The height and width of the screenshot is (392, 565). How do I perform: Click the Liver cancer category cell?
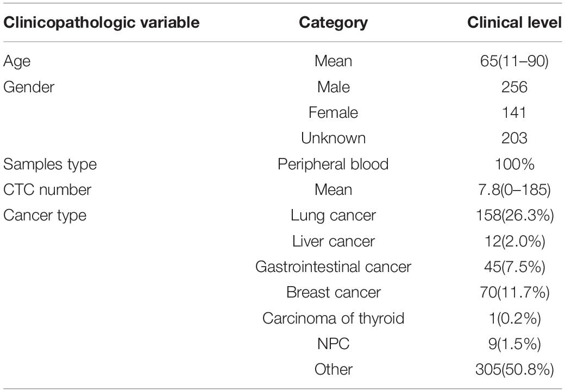pos(334,241)
